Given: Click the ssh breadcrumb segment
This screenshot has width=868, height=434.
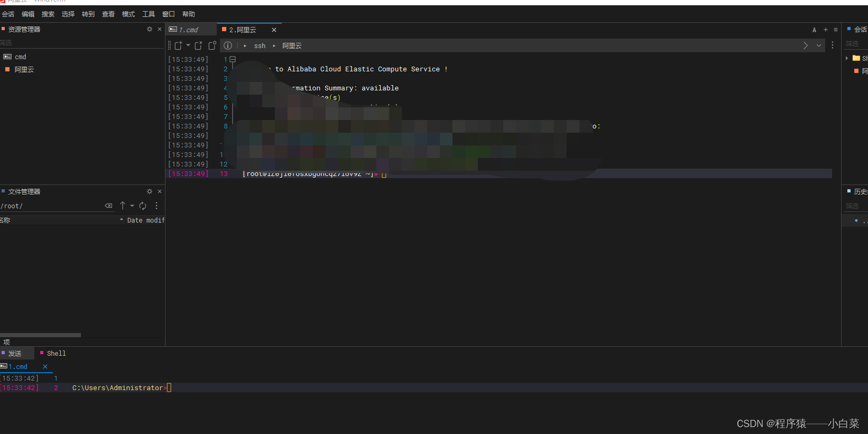Looking at the screenshot, I should (260, 46).
